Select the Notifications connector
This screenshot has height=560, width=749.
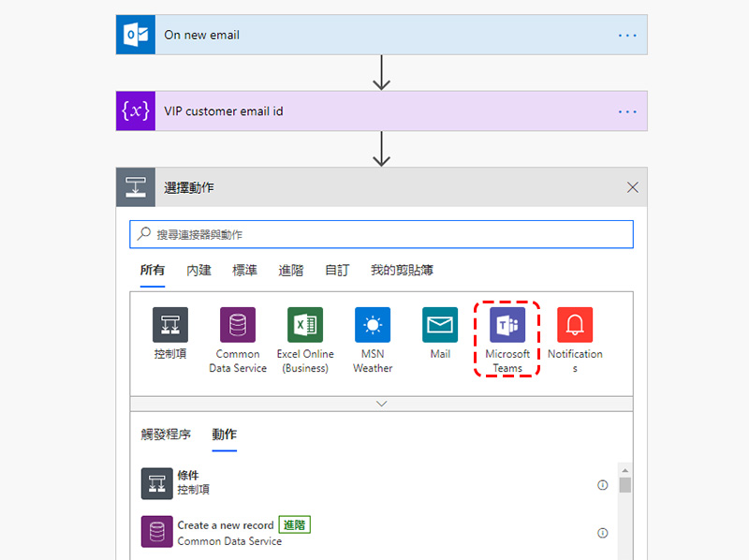coord(575,340)
